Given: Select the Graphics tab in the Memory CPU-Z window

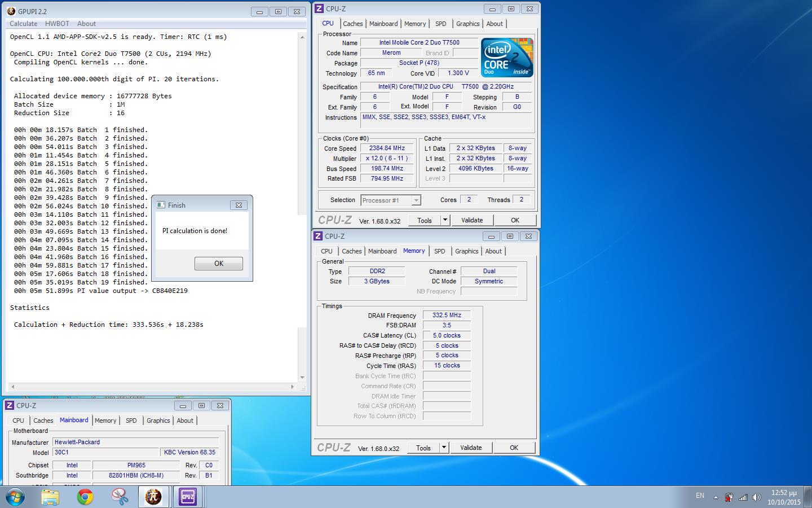Looking at the screenshot, I should pos(467,251).
